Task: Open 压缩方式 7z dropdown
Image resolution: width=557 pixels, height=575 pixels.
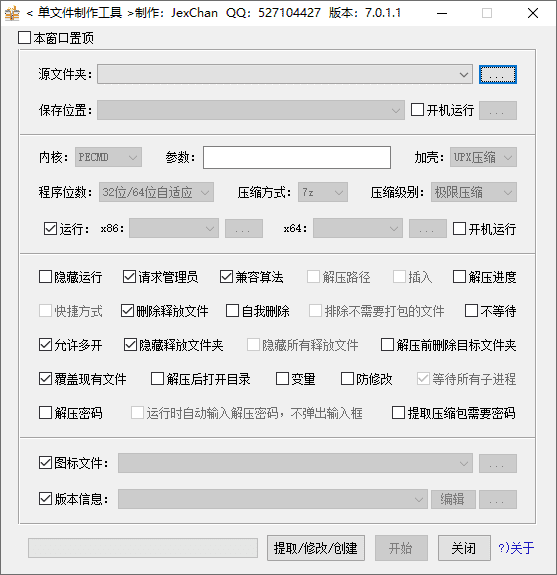Action: click(x=323, y=192)
